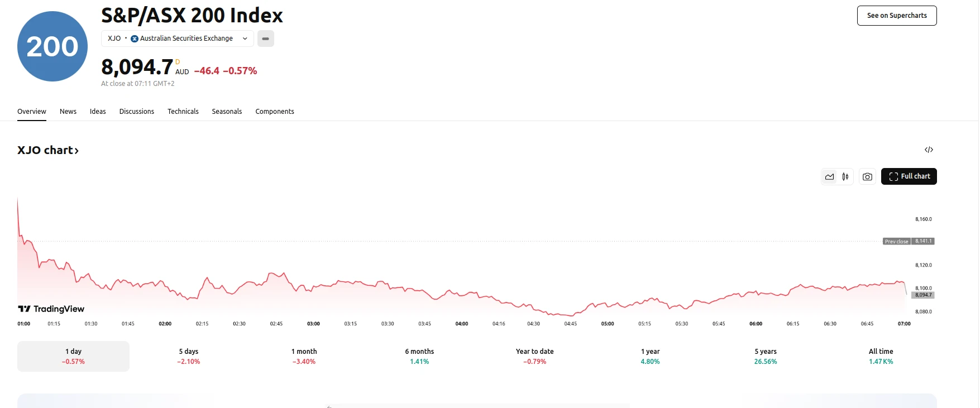980x408 pixels.
Task: Click the circular 200 index logo
Action: 52,46
